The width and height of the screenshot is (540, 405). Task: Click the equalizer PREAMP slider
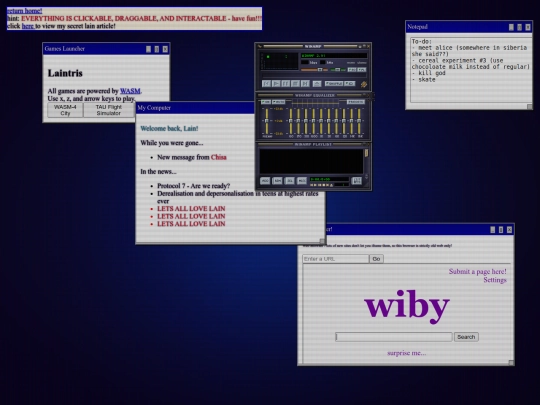(267, 121)
